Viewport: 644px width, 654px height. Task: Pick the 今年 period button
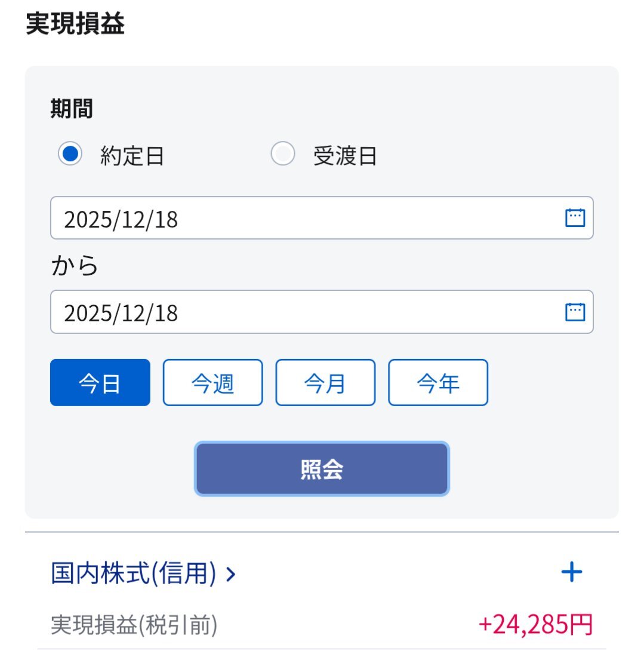pos(438,383)
